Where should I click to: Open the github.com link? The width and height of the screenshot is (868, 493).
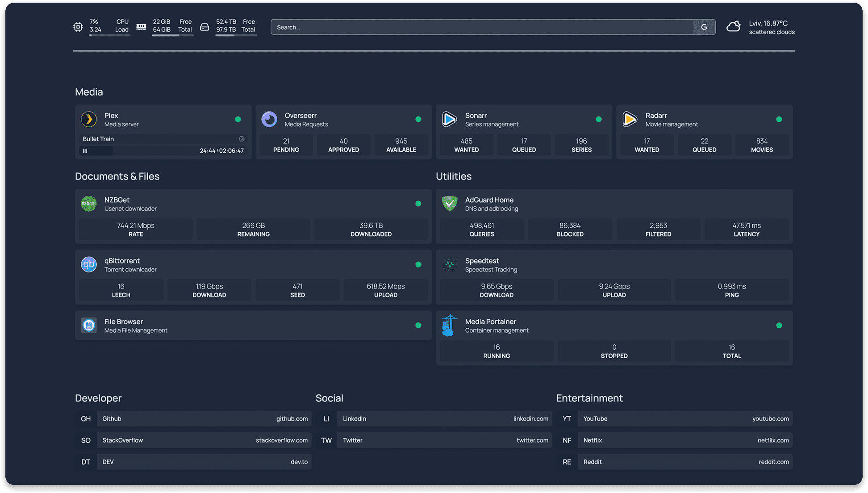(292, 418)
